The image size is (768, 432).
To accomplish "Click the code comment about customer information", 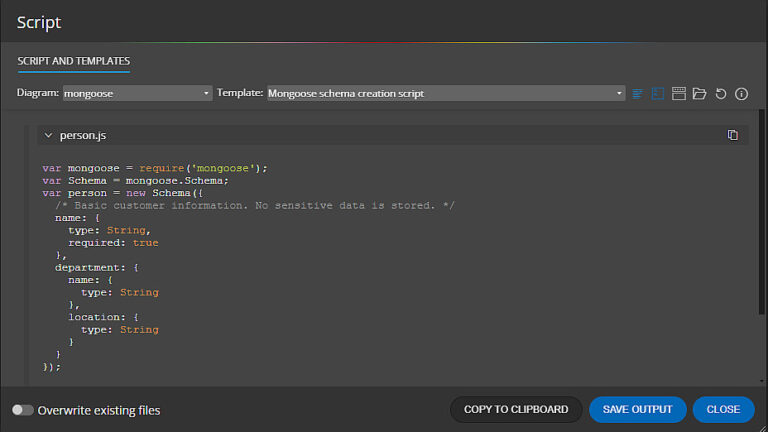I will (x=256, y=205).
